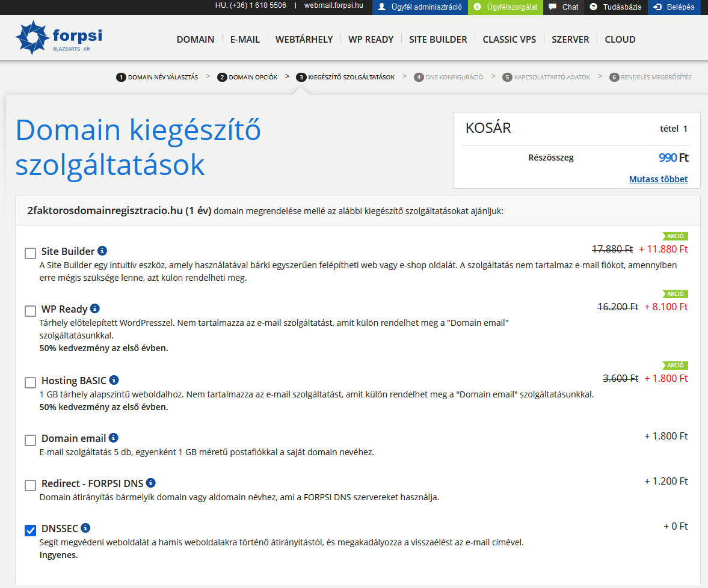
Task: Click the AKCIÓ badge above Site Builder price
Action: coord(675,236)
